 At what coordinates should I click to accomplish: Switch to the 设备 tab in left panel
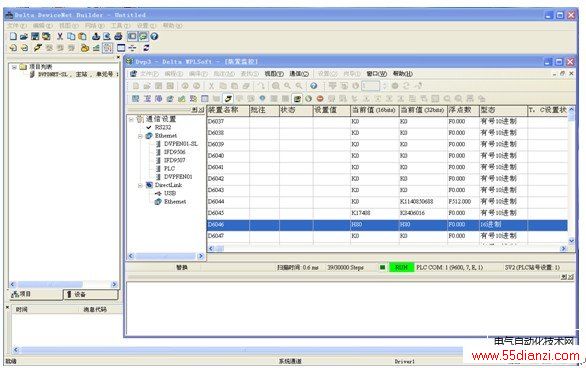pyautogui.click(x=90, y=294)
